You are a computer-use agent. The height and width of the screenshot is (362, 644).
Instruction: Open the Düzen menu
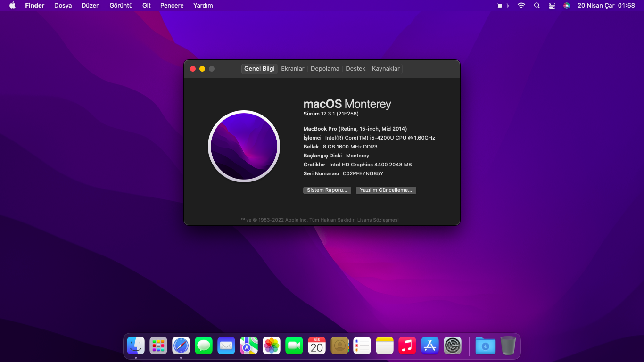pos(91,6)
